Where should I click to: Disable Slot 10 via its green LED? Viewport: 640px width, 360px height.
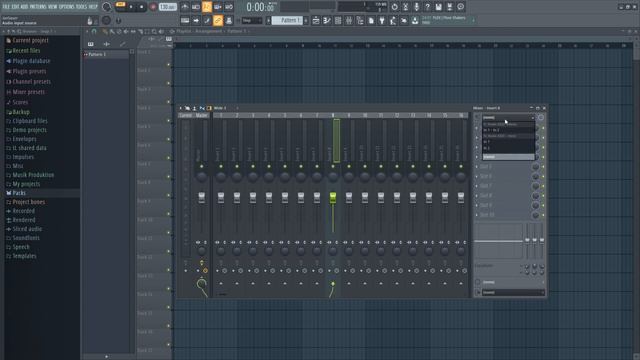pyautogui.click(x=543, y=215)
